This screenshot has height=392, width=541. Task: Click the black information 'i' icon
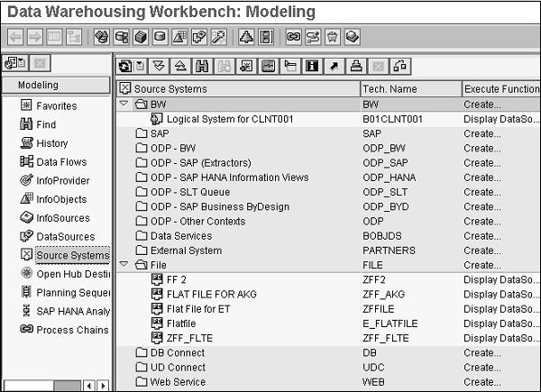(312, 66)
